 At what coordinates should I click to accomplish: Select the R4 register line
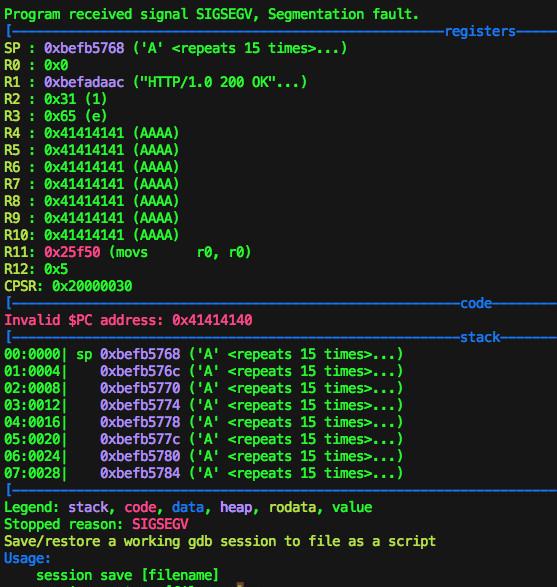click(91, 133)
